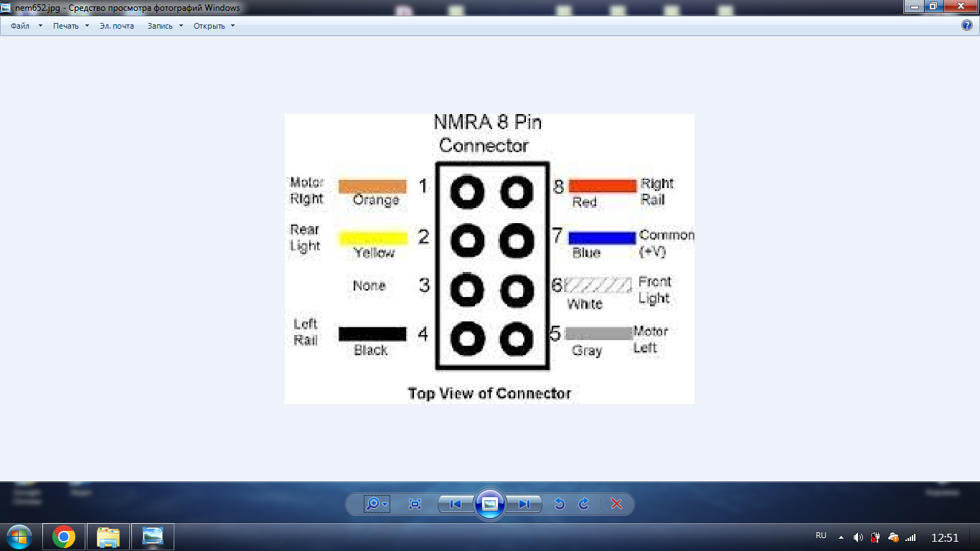Image resolution: width=980 pixels, height=551 pixels.
Task: Open Google Chrome from the taskbar
Action: point(64,537)
